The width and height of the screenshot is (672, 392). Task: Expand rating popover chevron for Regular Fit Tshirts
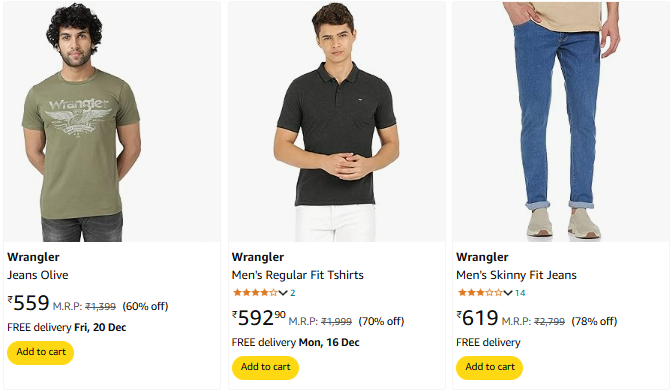[283, 293]
